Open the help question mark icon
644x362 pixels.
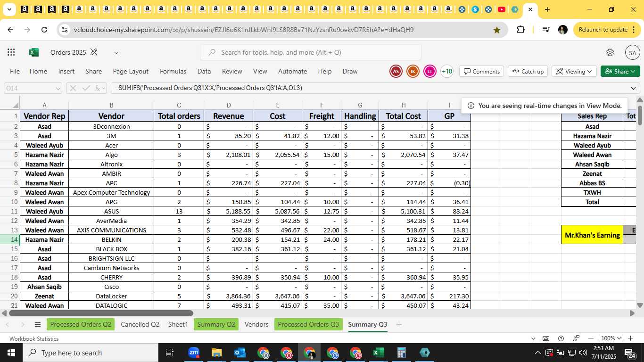tap(561, 338)
